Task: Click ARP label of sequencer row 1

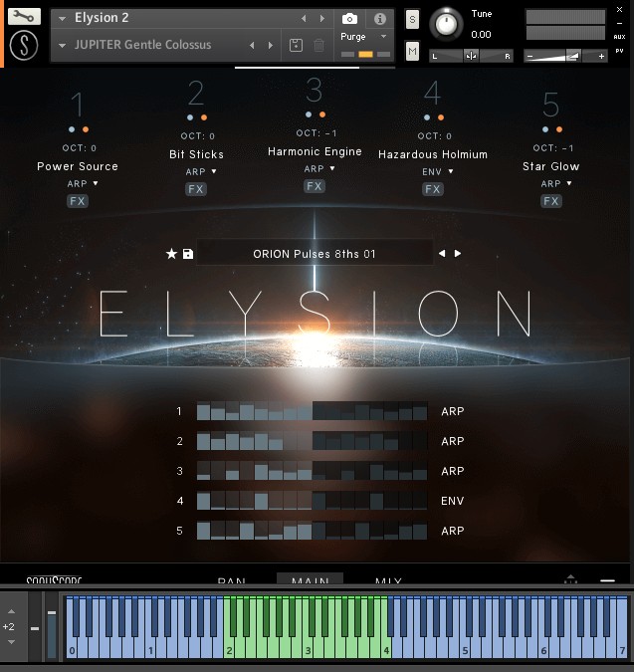Action: tap(453, 411)
